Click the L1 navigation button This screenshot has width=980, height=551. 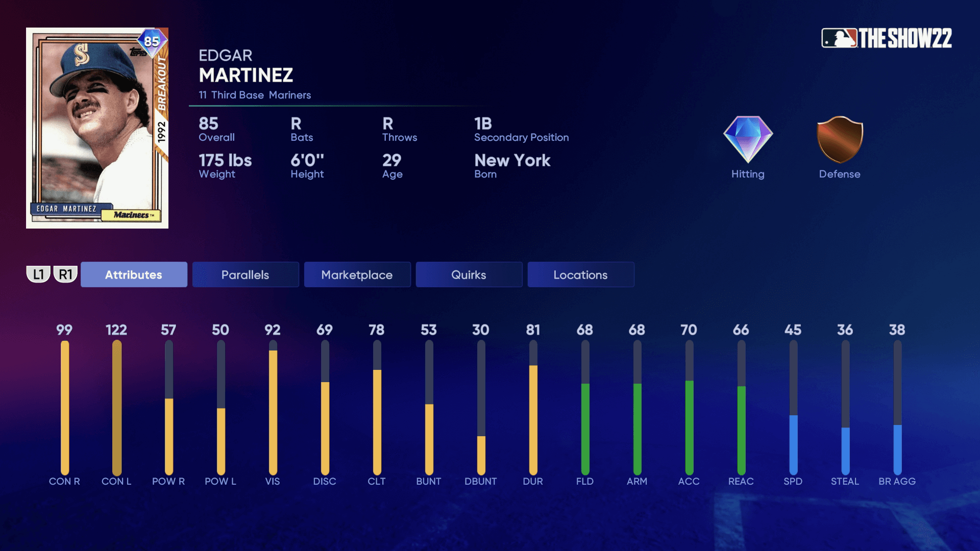[38, 274]
